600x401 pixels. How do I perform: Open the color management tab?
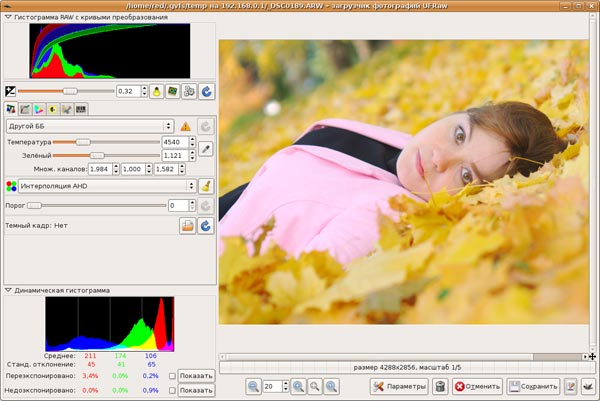tap(39, 108)
